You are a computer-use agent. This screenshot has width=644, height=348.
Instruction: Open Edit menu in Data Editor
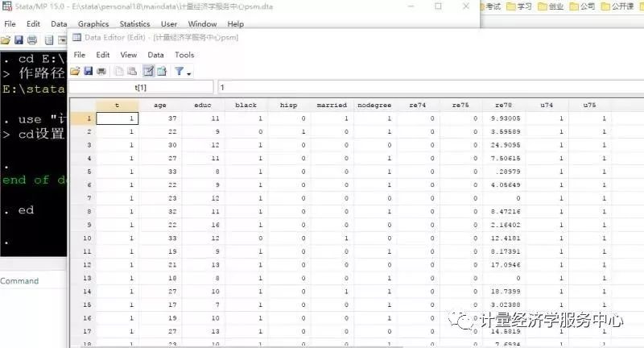coord(103,55)
